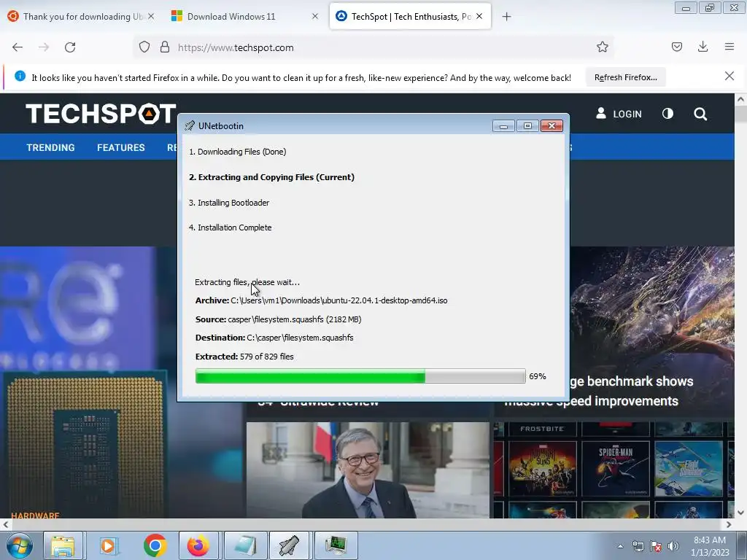Click the Firefox taskbar icon

point(198,545)
